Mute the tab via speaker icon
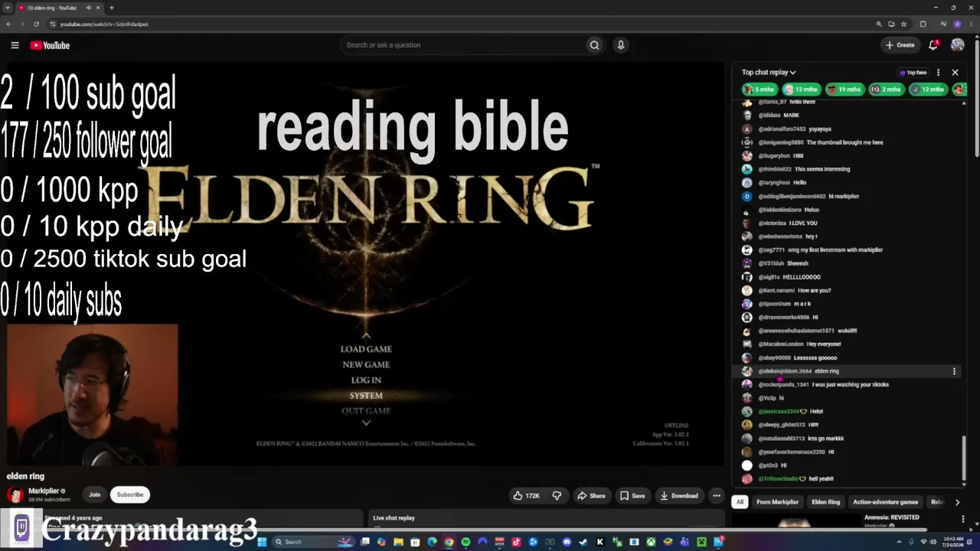The width and height of the screenshot is (980, 551). 89,8
